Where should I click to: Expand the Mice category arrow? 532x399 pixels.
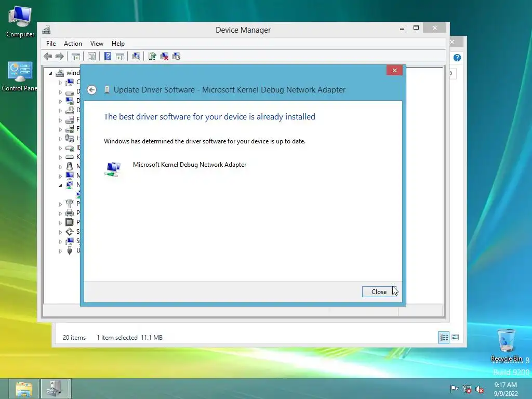[x=60, y=167]
